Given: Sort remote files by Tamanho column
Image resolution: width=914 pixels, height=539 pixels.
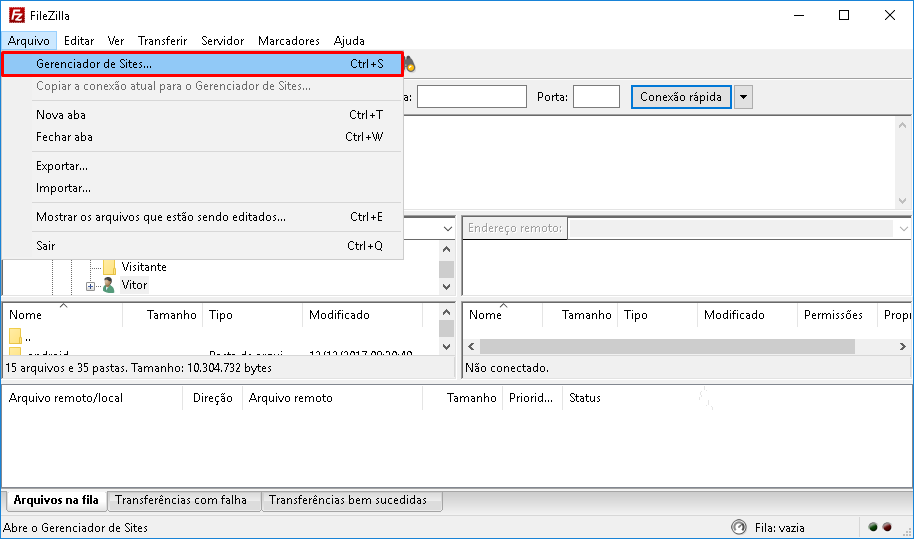Looking at the screenshot, I should (580, 315).
